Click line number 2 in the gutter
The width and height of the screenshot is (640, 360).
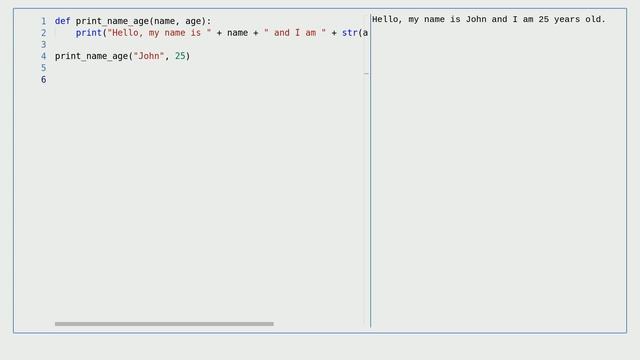tap(44, 33)
